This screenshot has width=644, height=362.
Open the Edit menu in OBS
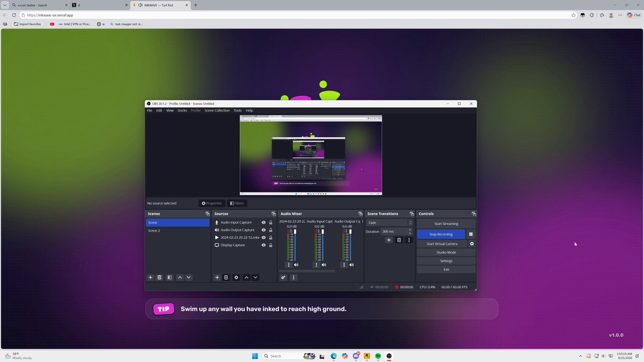pyautogui.click(x=159, y=110)
